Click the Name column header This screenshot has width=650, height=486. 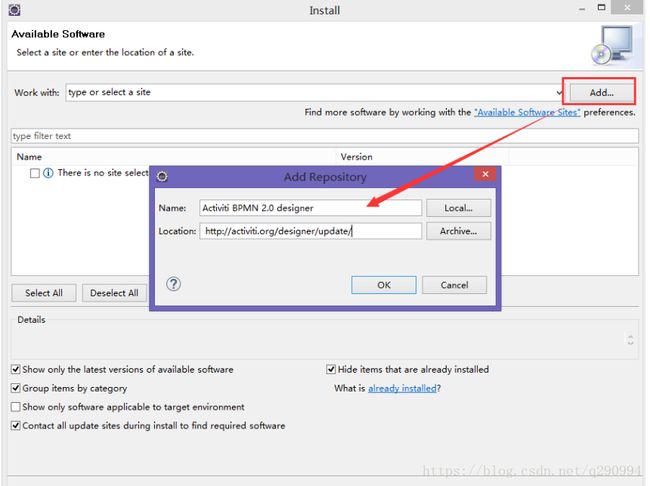[29, 157]
